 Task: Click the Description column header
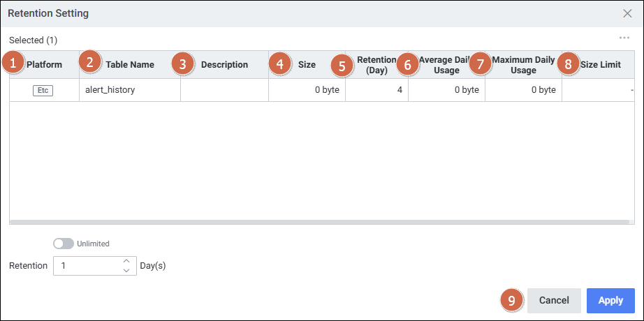(224, 65)
